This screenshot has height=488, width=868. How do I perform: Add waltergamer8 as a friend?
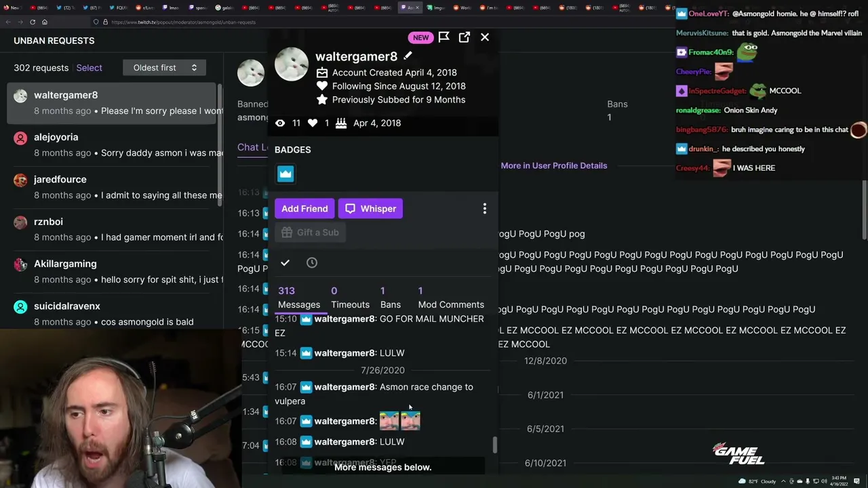[x=304, y=209]
